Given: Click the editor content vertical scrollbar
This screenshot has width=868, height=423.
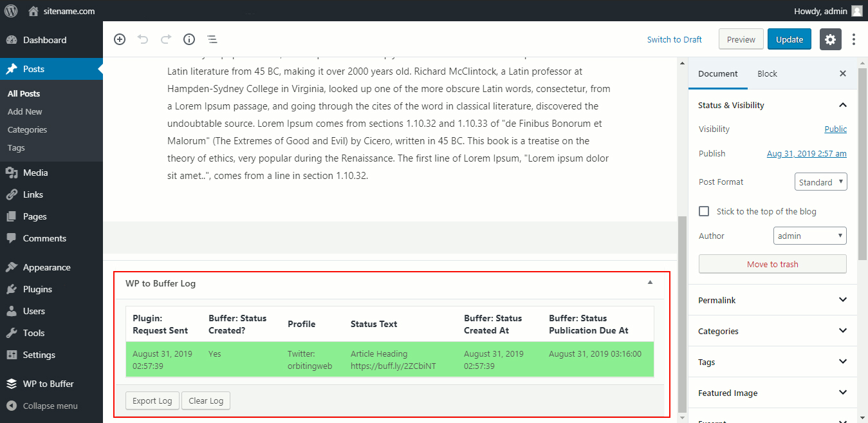Looking at the screenshot, I should 682,314.
